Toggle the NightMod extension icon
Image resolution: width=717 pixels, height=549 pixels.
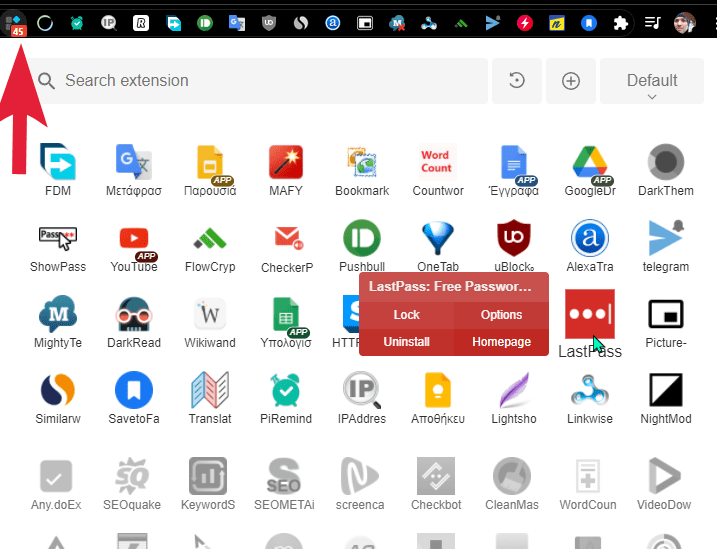(x=666, y=389)
